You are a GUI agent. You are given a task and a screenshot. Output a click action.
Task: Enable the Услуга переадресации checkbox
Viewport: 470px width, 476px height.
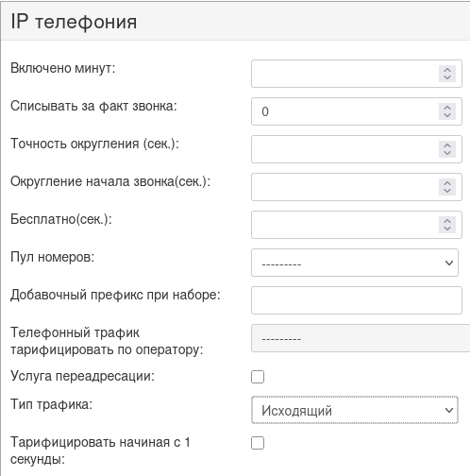point(258,377)
